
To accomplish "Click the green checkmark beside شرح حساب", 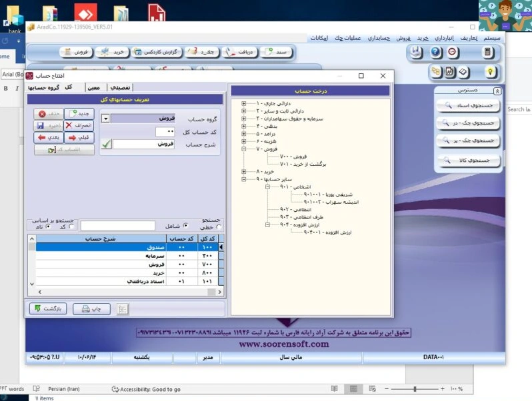I will point(106,144).
